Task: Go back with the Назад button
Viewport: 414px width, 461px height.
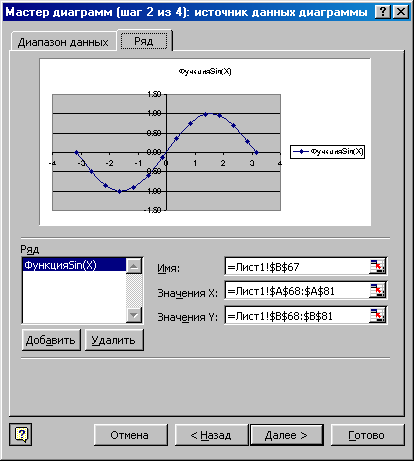Action: click(x=211, y=435)
